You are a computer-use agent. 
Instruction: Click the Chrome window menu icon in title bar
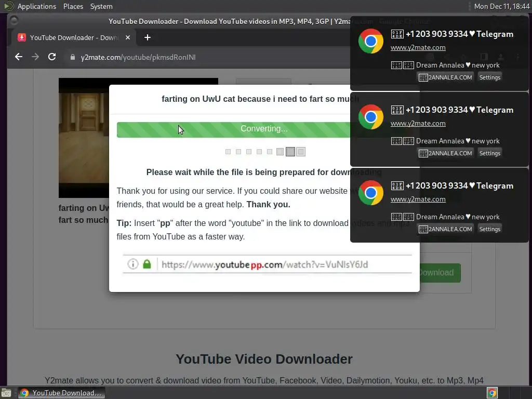[14, 21]
